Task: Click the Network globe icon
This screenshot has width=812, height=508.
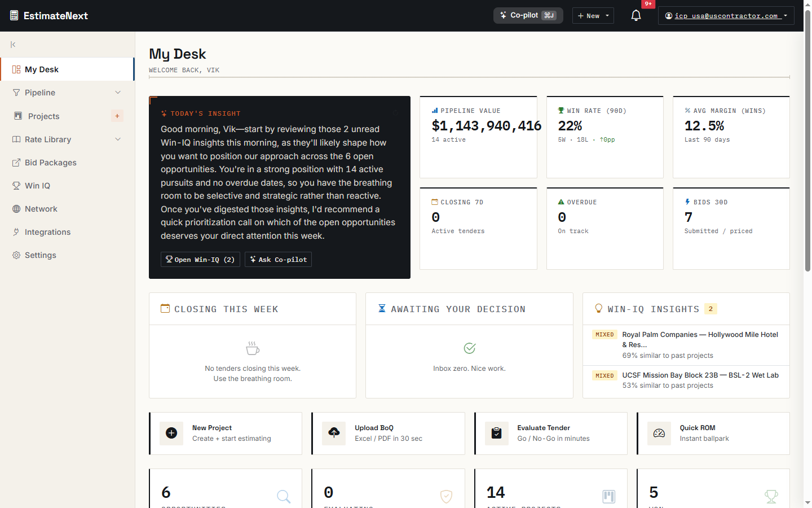Action: pos(16,209)
